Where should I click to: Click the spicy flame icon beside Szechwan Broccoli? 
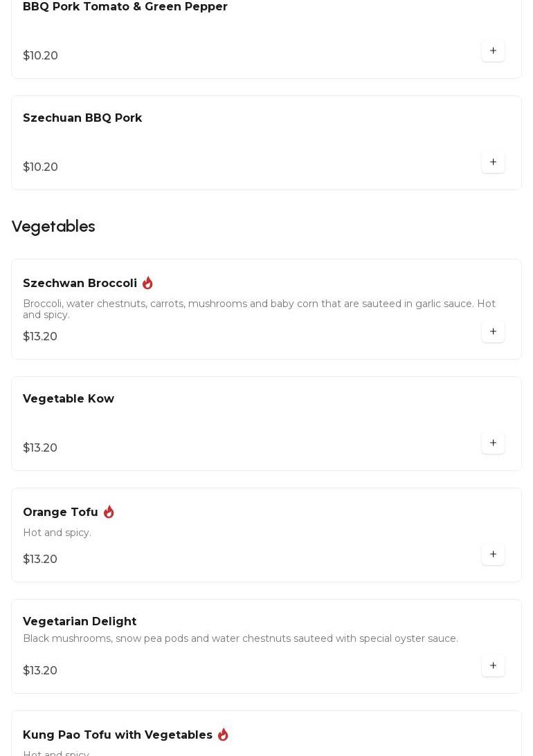(147, 283)
